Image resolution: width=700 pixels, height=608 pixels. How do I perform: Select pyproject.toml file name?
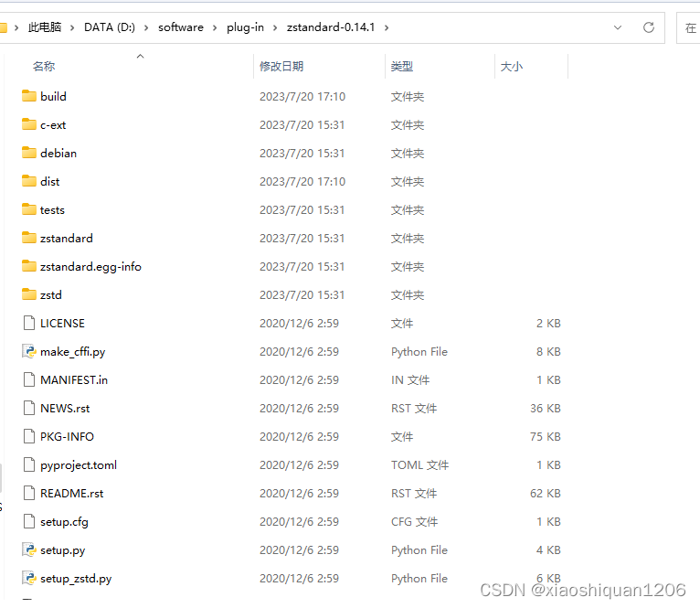79,465
